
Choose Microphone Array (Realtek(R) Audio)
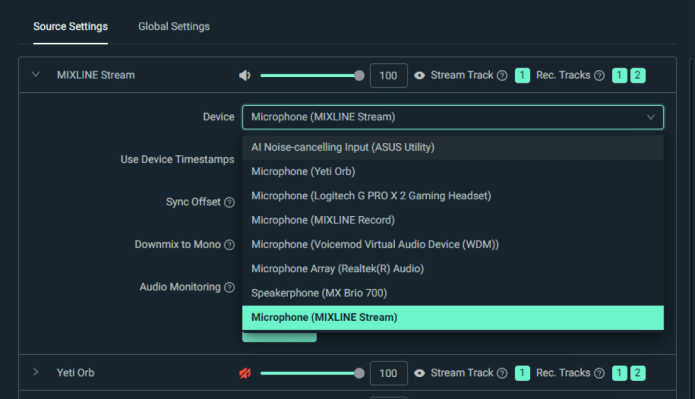point(453,269)
